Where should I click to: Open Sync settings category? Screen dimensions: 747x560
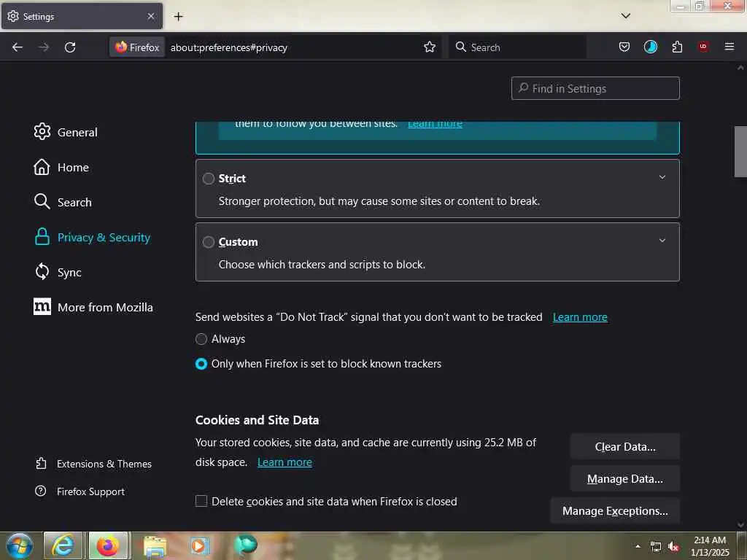tap(58, 272)
